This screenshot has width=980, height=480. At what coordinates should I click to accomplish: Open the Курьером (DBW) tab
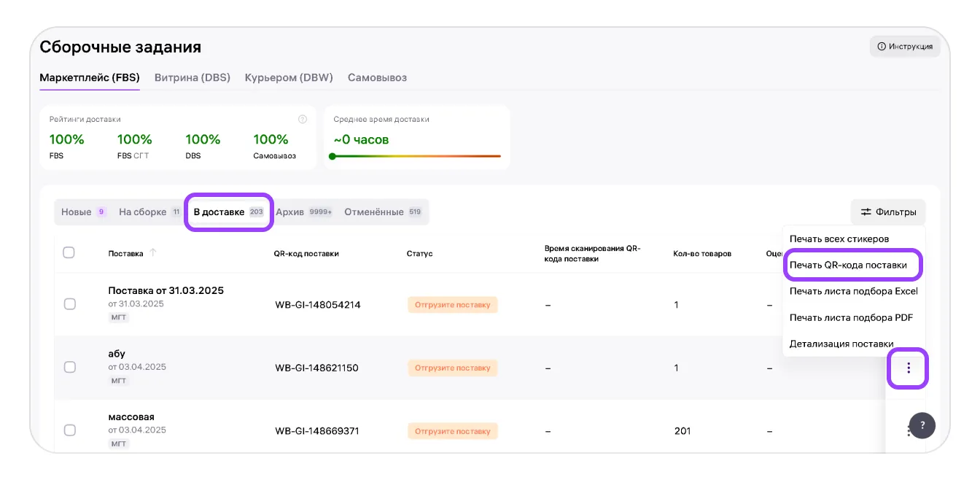pos(289,77)
